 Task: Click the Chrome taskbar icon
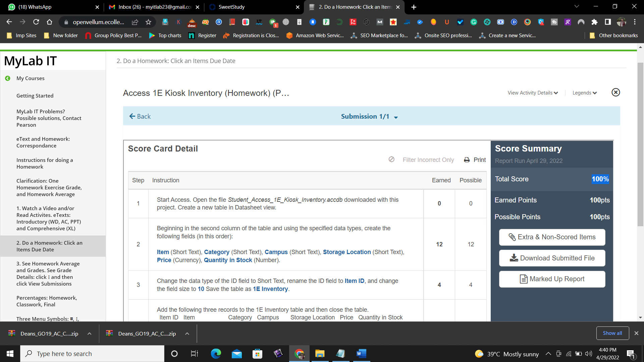299,354
